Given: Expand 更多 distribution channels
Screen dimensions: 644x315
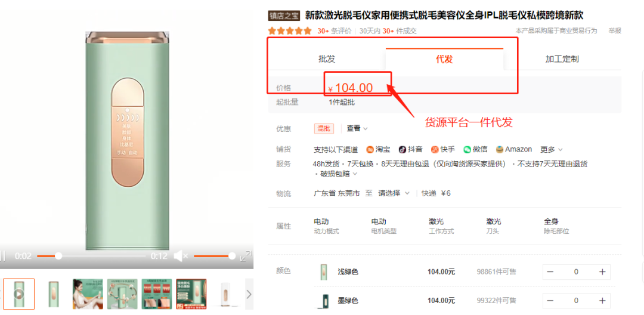Looking at the screenshot, I should (551, 150).
